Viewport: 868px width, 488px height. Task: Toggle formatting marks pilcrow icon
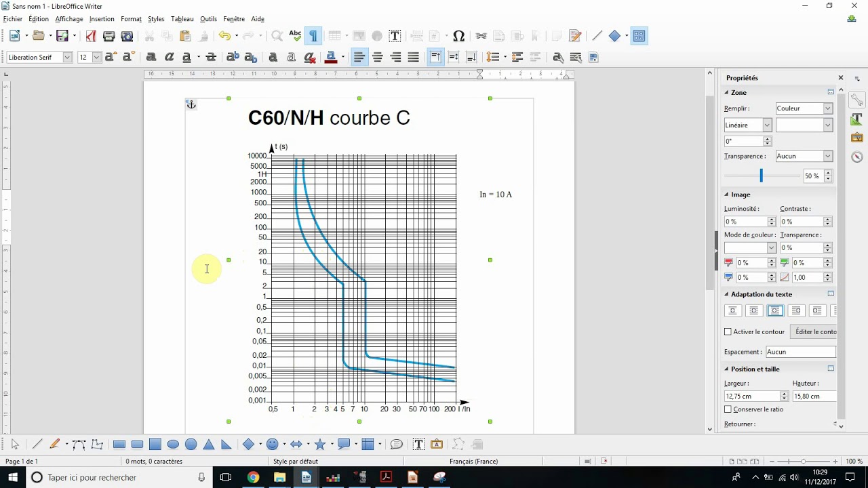[x=313, y=36]
